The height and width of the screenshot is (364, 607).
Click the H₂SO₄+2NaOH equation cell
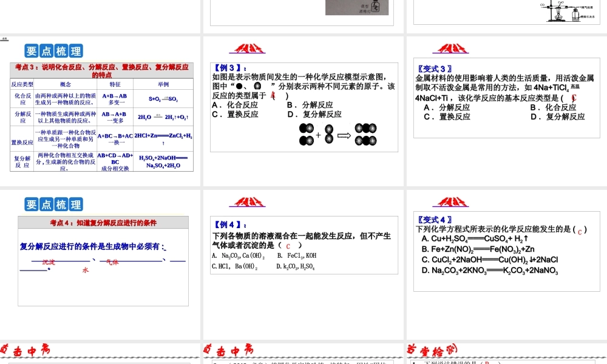click(163, 162)
